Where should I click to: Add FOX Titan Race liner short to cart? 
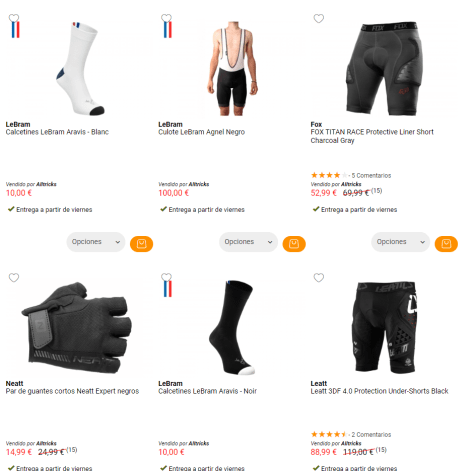446,244
